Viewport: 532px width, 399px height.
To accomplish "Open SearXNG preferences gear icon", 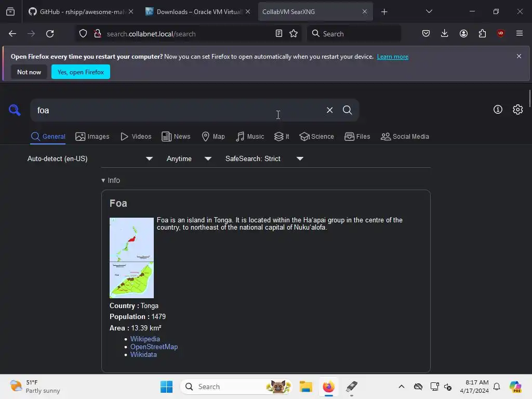I will coord(518,109).
